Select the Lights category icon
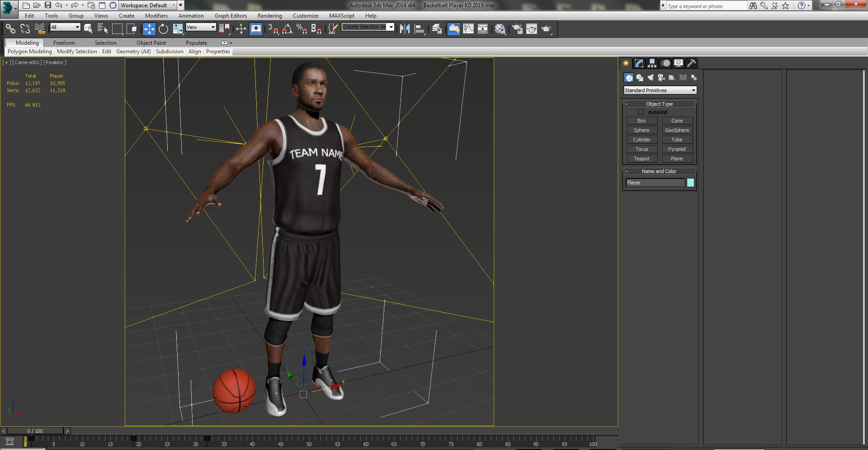The image size is (868, 450). pyautogui.click(x=651, y=78)
